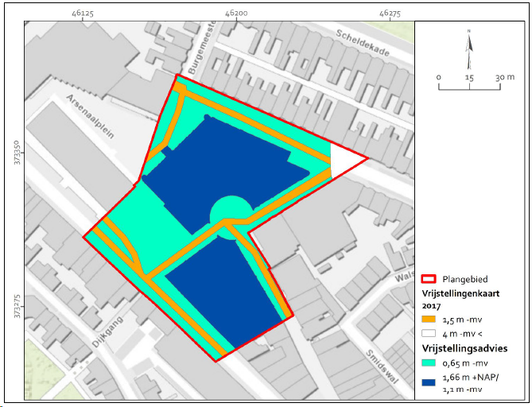The image size is (532, 407).
Task: Click the 46275 coordinate label
Action: (390, 14)
